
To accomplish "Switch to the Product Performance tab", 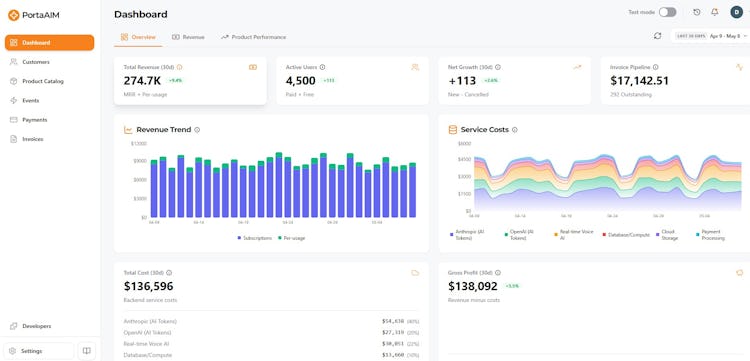I will pos(254,37).
